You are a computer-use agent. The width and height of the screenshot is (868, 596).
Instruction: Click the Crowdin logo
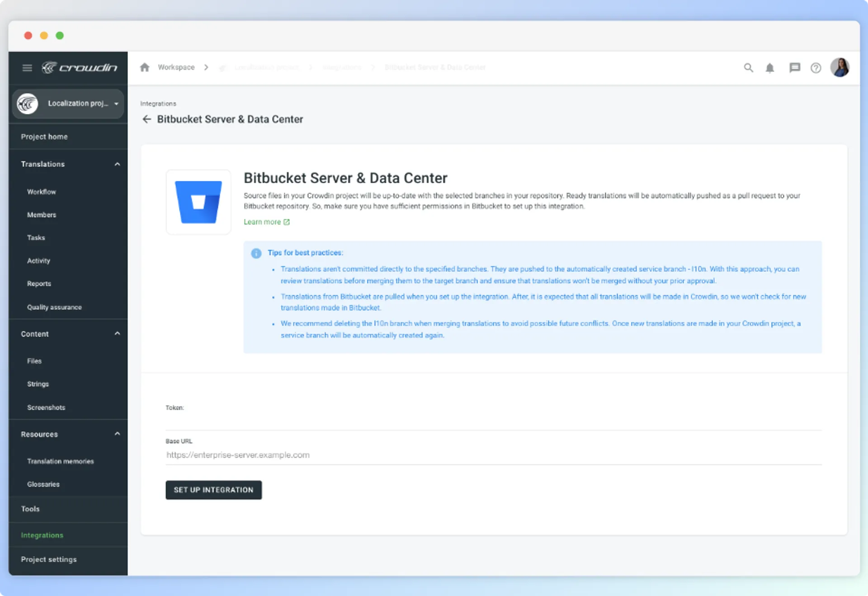80,67
